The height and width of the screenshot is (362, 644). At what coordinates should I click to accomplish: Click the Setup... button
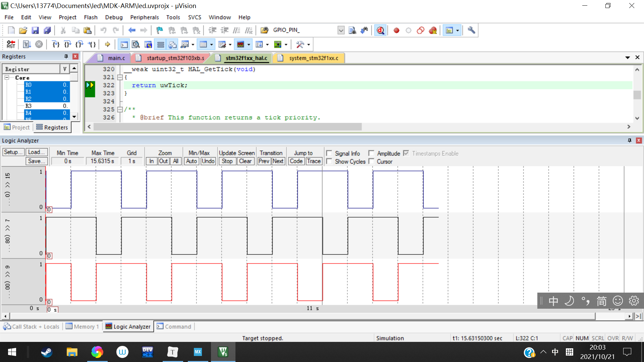13,152
